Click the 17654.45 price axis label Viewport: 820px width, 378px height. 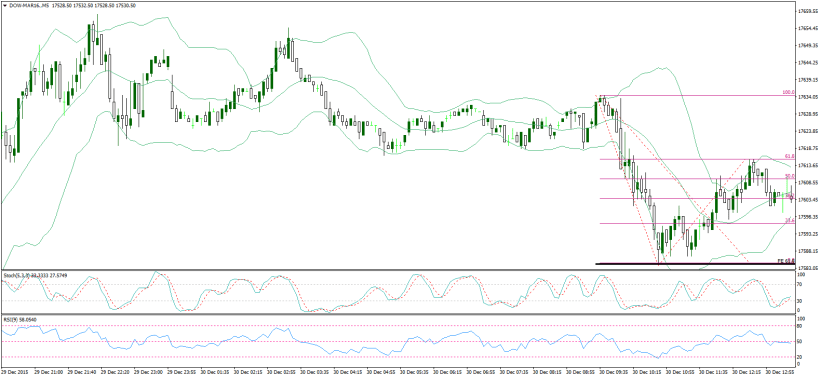tap(808, 28)
